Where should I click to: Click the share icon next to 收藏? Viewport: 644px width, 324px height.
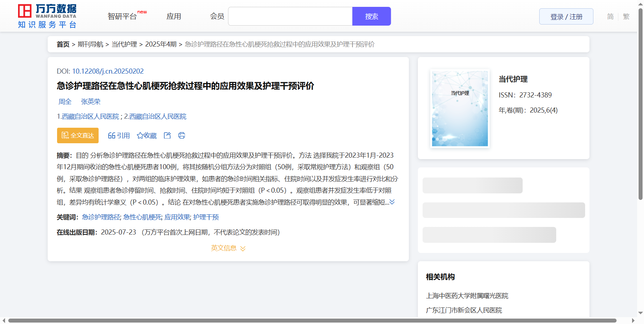(x=167, y=135)
